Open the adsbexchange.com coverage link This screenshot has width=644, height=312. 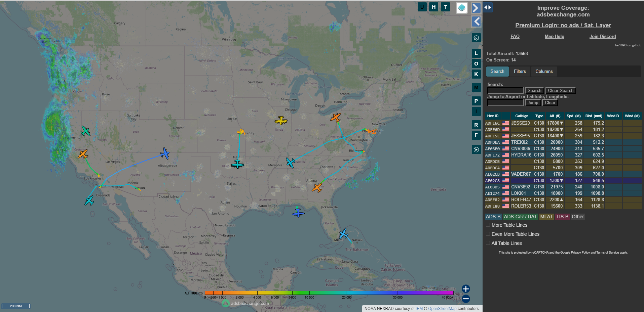click(x=563, y=14)
